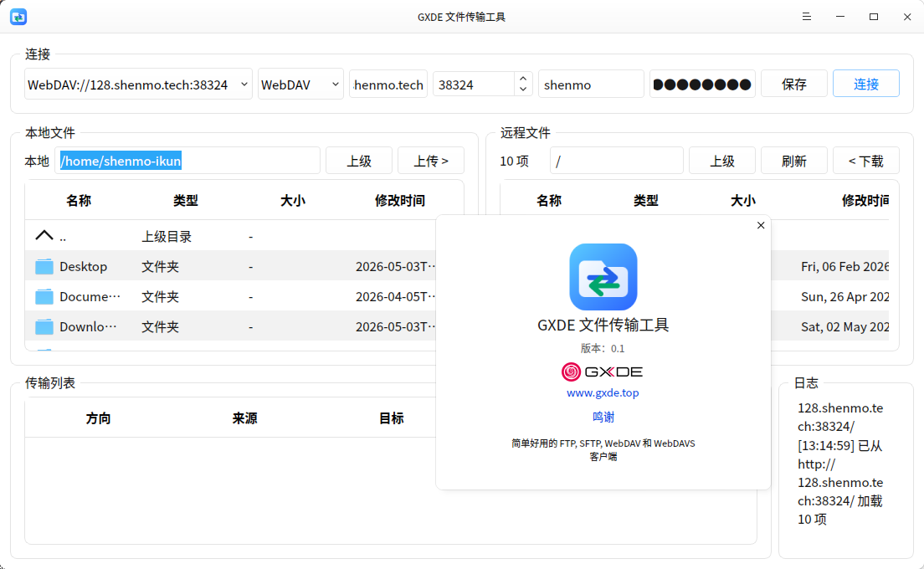The image size is (924, 569).
Task: Sort local files by 修改时间 column
Action: pos(400,200)
